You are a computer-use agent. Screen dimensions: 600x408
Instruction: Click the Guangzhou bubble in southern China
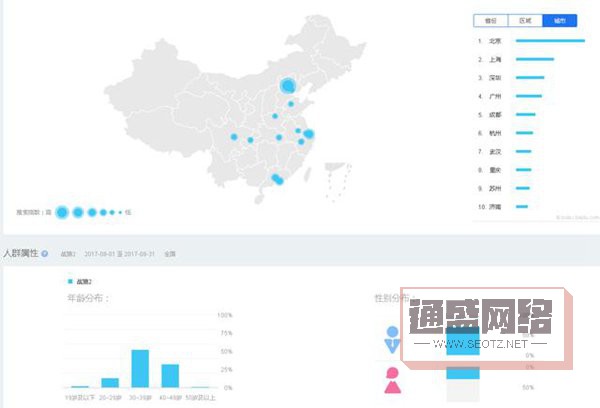(275, 180)
